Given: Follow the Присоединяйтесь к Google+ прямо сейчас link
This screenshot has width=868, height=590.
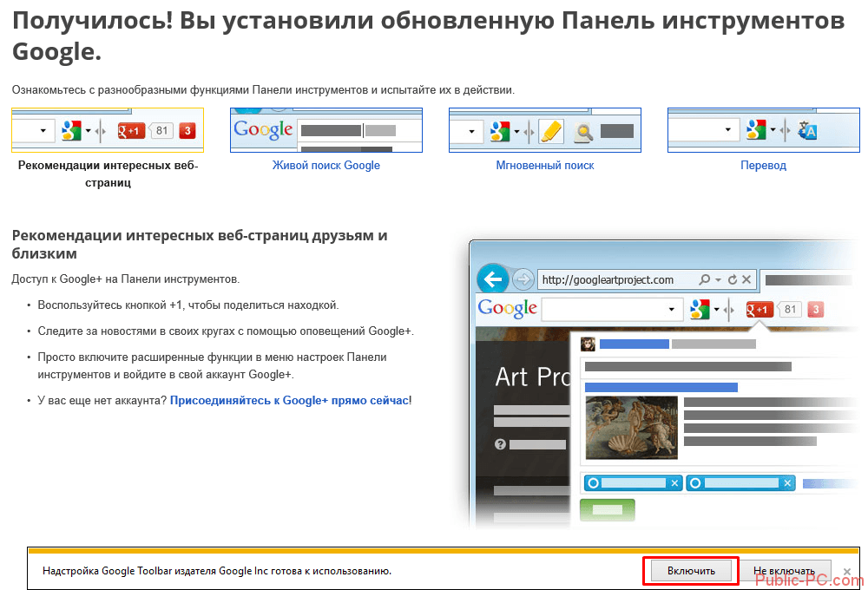Looking at the screenshot, I should click(x=289, y=400).
